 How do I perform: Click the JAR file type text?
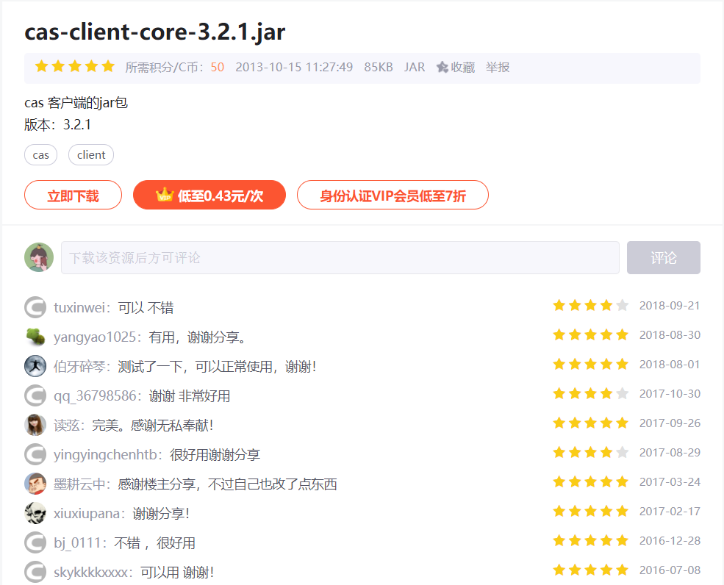pyautogui.click(x=414, y=67)
